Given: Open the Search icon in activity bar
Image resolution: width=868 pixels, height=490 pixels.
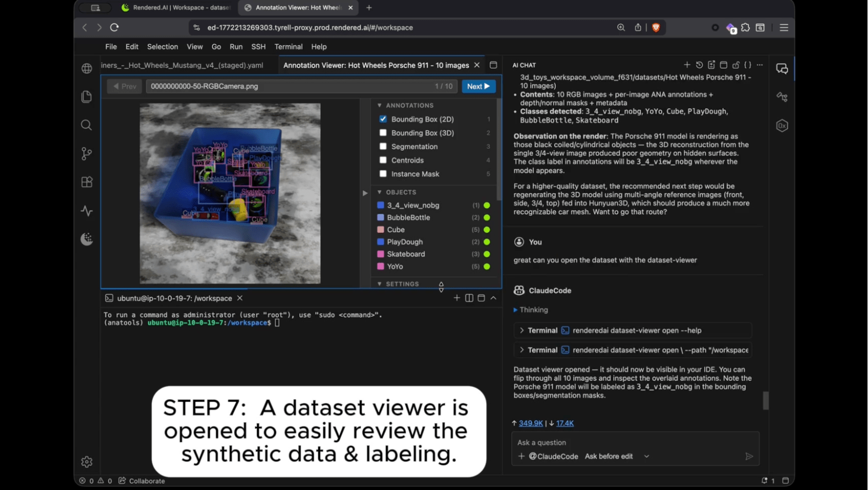Looking at the screenshot, I should click(86, 125).
